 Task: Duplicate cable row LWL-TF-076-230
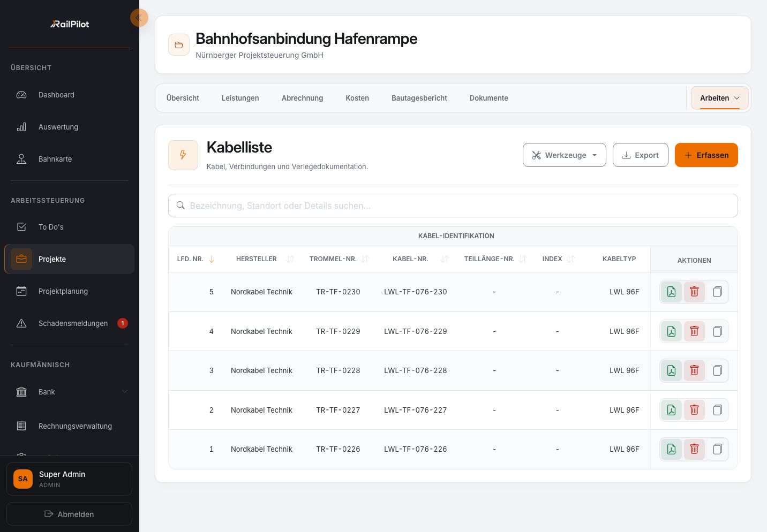point(717,292)
